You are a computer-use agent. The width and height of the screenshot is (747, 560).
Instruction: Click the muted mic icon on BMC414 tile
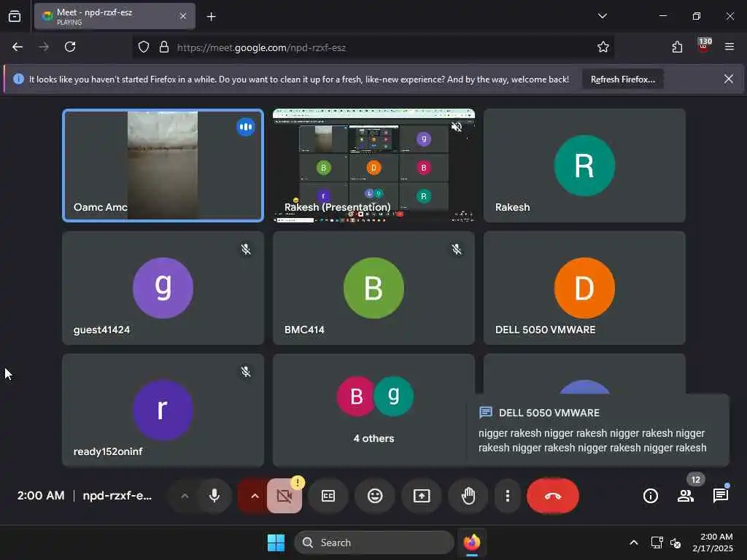(x=457, y=249)
